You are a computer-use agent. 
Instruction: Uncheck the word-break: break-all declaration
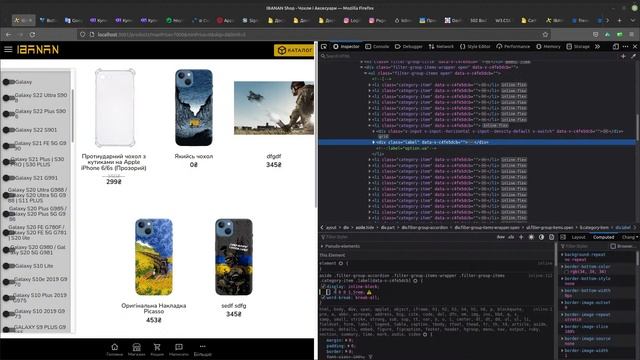323,298
